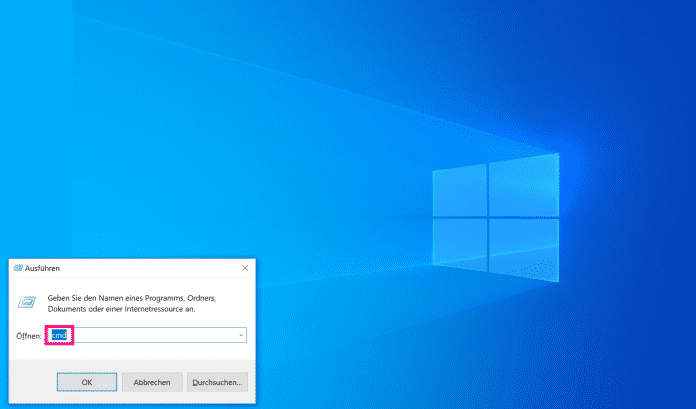Screen dimensions: 696x409
Task: Click bottom-right pane of Windows wallpaper logo
Action: coord(523,248)
